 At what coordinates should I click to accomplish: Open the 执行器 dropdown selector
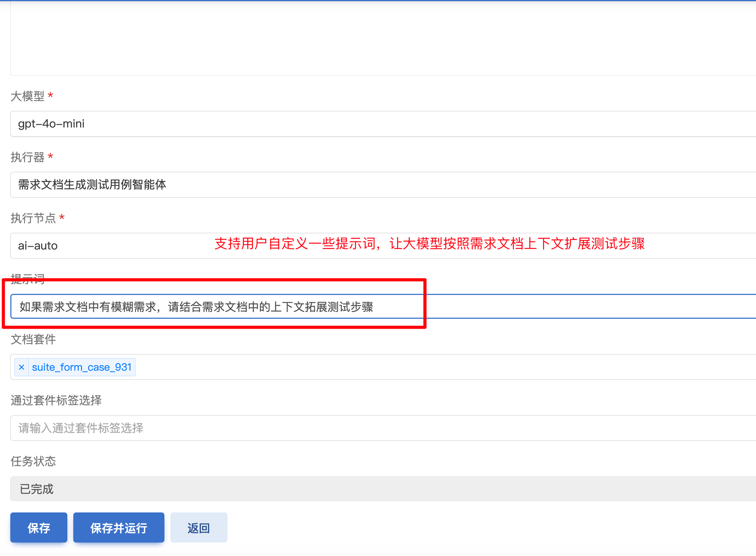383,185
